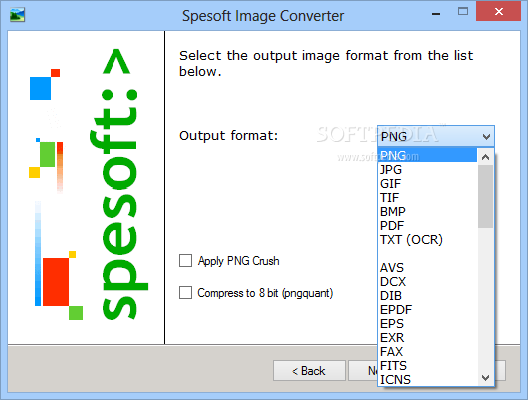Select PDF in the format list
Screen dimensions: 528x400
428,225
